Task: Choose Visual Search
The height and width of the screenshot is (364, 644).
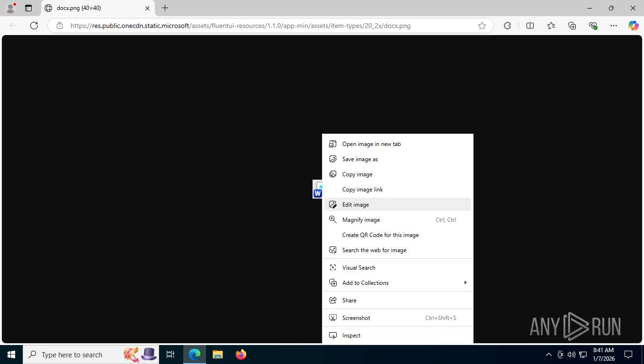Action: (398, 268)
